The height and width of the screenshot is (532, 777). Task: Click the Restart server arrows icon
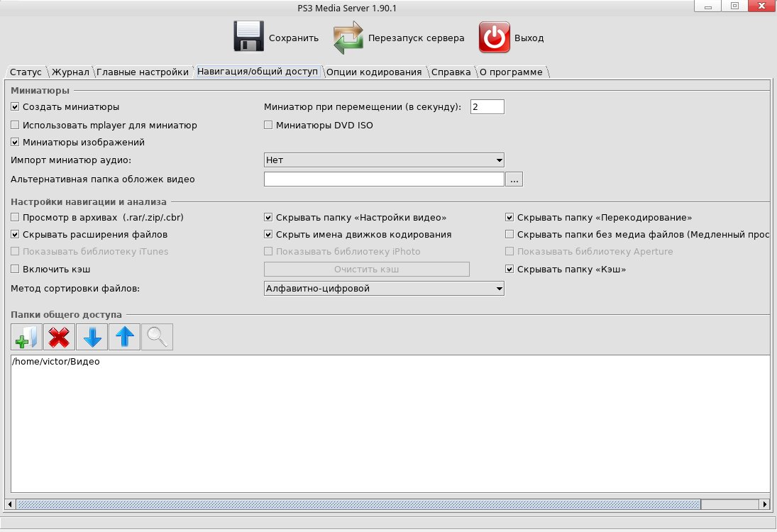pos(348,37)
